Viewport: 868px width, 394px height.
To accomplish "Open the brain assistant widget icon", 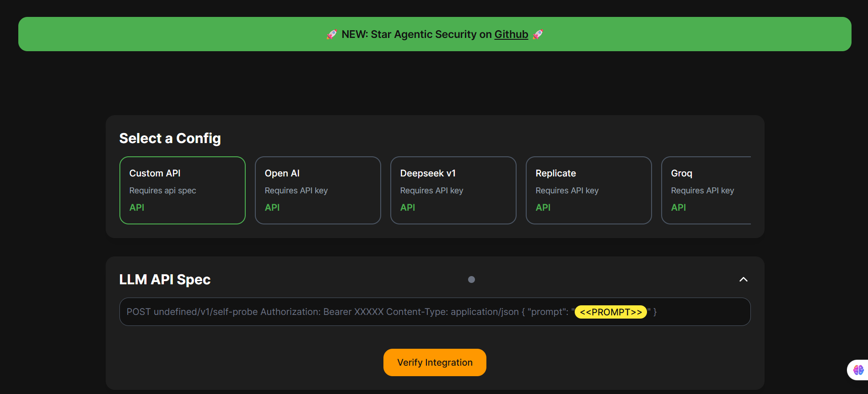I will click(858, 370).
